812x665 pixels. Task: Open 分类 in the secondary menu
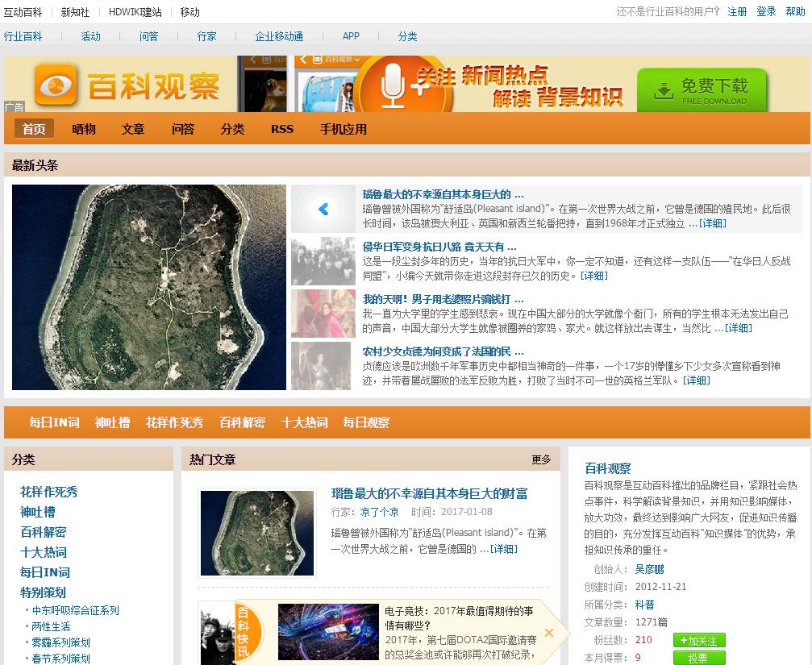(407, 36)
